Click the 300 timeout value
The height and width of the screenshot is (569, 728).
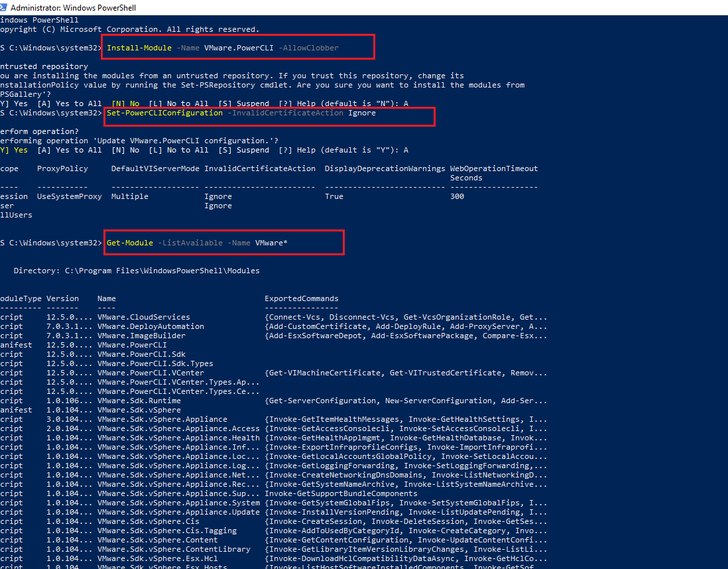pyautogui.click(x=457, y=196)
